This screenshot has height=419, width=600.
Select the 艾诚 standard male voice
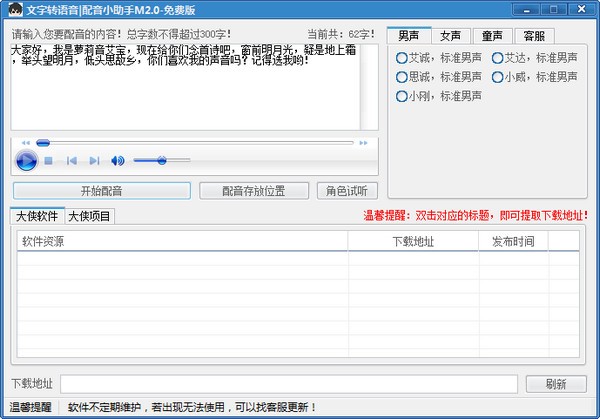(402, 58)
